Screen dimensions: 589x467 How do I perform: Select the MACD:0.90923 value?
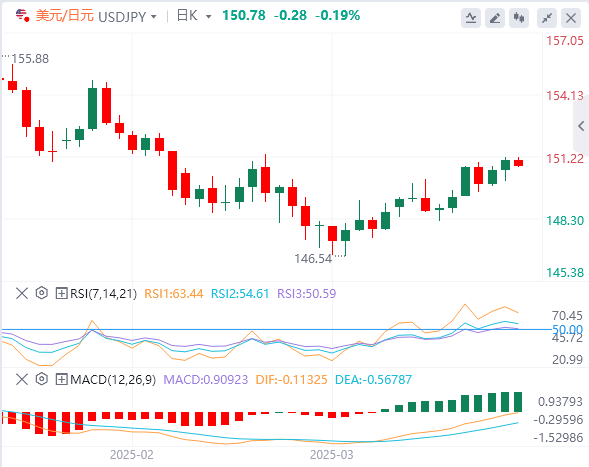tap(206, 379)
